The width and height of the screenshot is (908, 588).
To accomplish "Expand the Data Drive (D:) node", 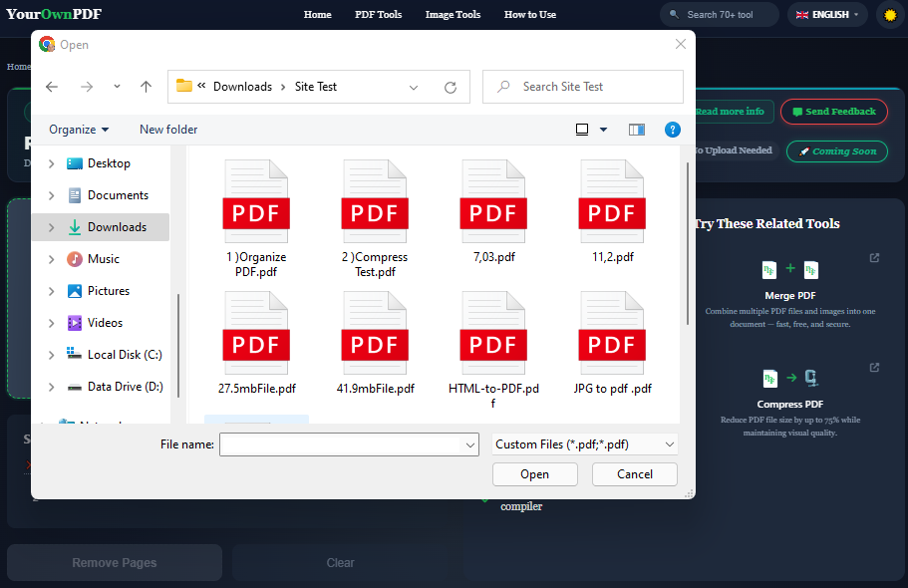I will click(x=51, y=387).
